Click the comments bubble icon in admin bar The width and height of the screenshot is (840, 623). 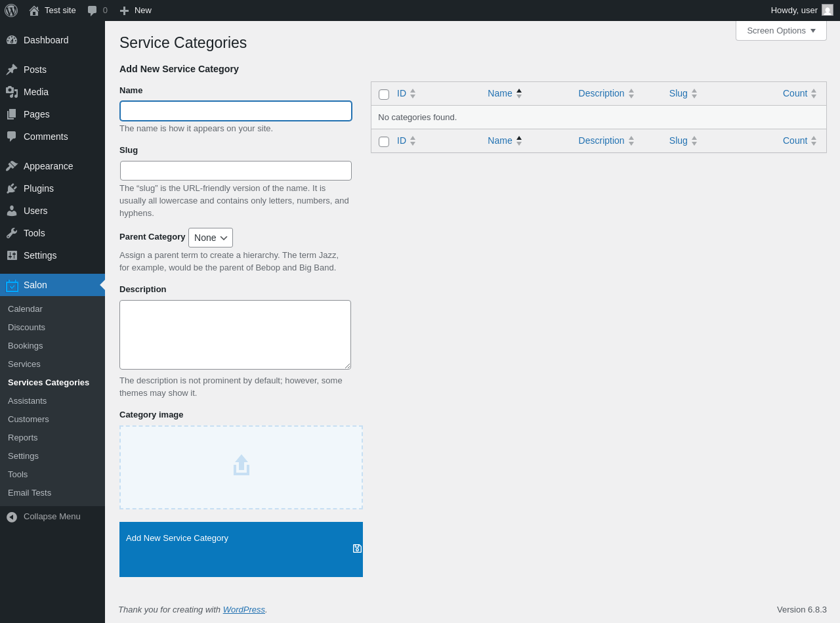pos(93,11)
